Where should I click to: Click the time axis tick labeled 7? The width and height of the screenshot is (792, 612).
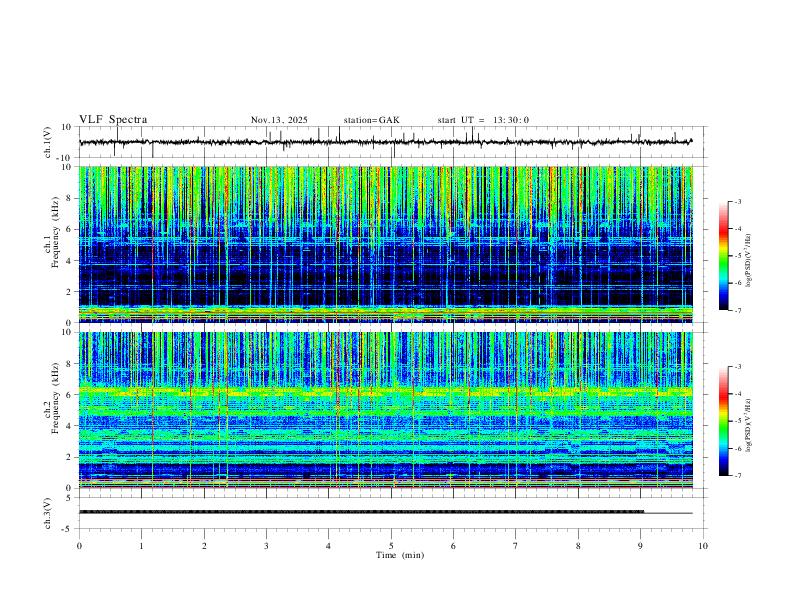tap(516, 546)
